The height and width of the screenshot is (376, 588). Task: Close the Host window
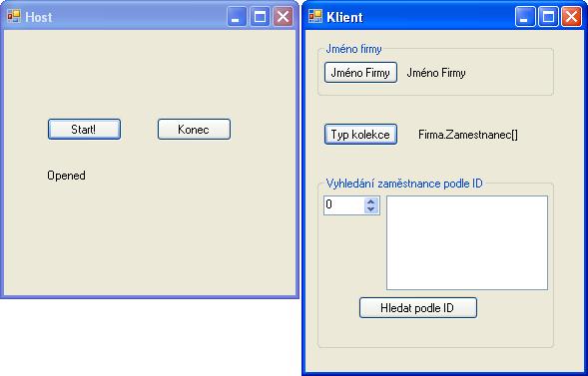pos(284,17)
